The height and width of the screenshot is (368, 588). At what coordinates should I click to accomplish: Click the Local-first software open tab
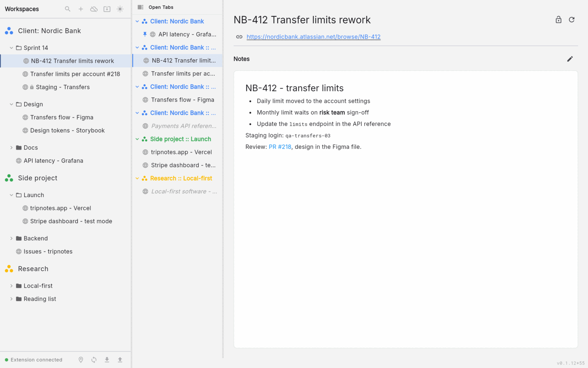tap(178, 191)
